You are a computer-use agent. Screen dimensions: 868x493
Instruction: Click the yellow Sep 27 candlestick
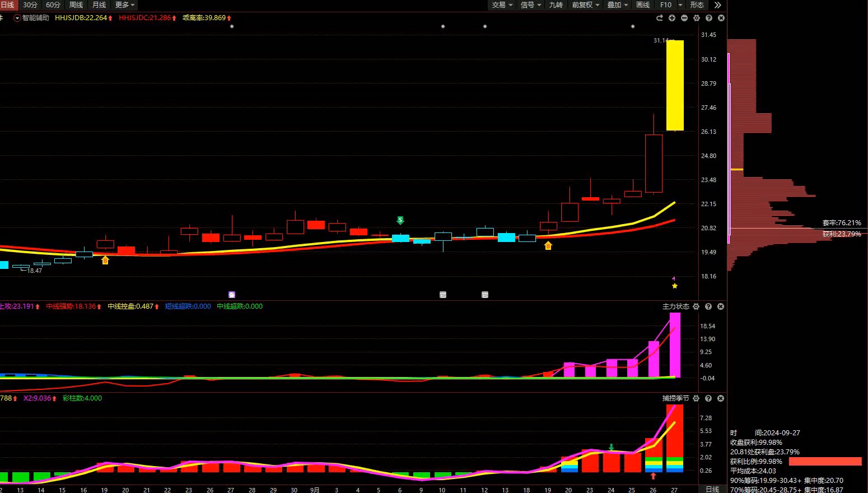click(x=675, y=85)
